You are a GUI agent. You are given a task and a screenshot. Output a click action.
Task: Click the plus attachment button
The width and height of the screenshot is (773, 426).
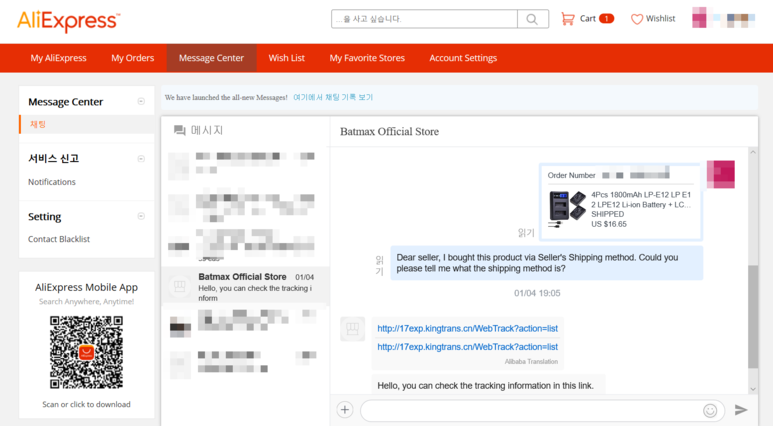345,410
